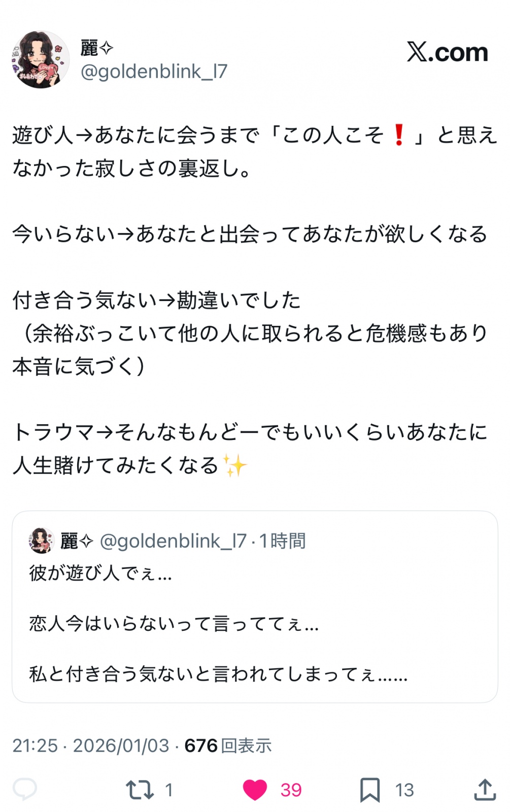
Task: Click the bookmark count 13
Action: [x=404, y=790]
